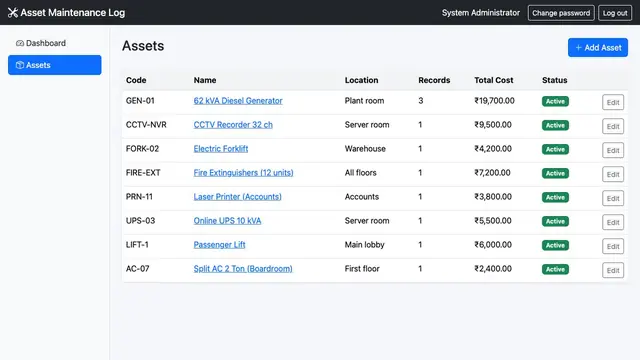This screenshot has height=360, width=640.
Task: Click the ₹9,500.00 total cost value
Action: point(493,125)
